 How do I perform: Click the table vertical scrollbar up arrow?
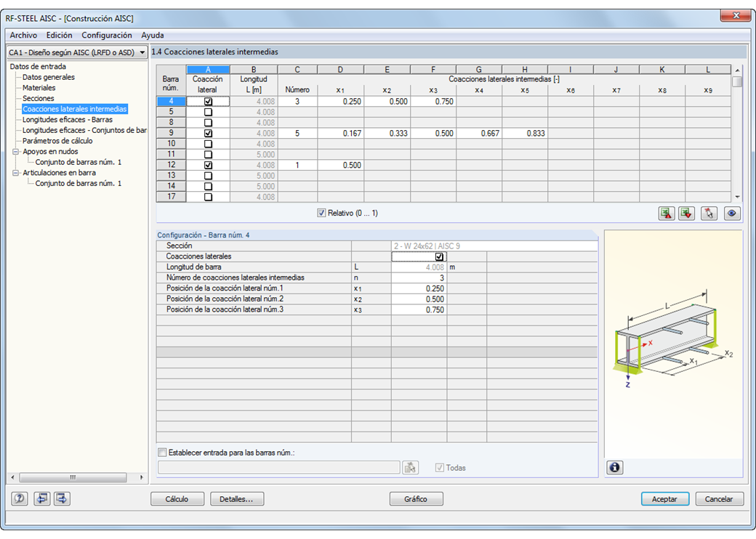point(737,70)
